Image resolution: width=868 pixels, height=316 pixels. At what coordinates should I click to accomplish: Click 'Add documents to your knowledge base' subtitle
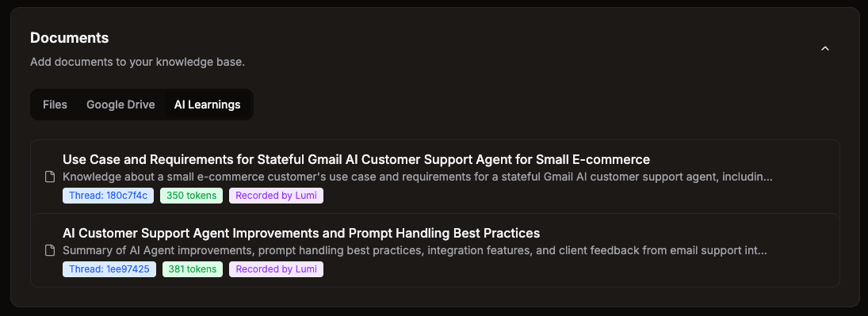(137, 62)
